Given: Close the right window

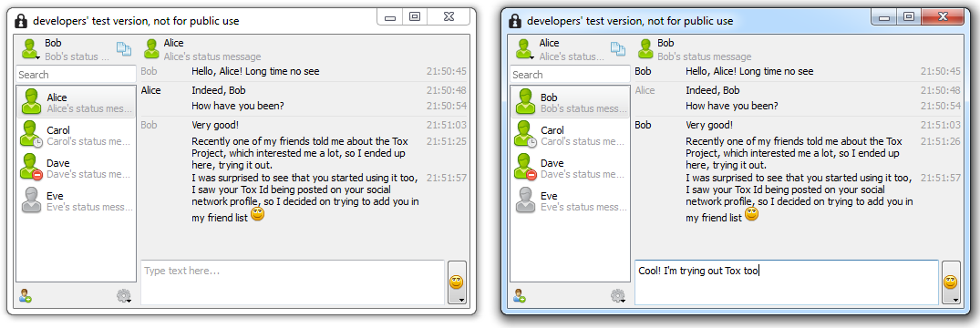Looking at the screenshot, I should 942,17.
